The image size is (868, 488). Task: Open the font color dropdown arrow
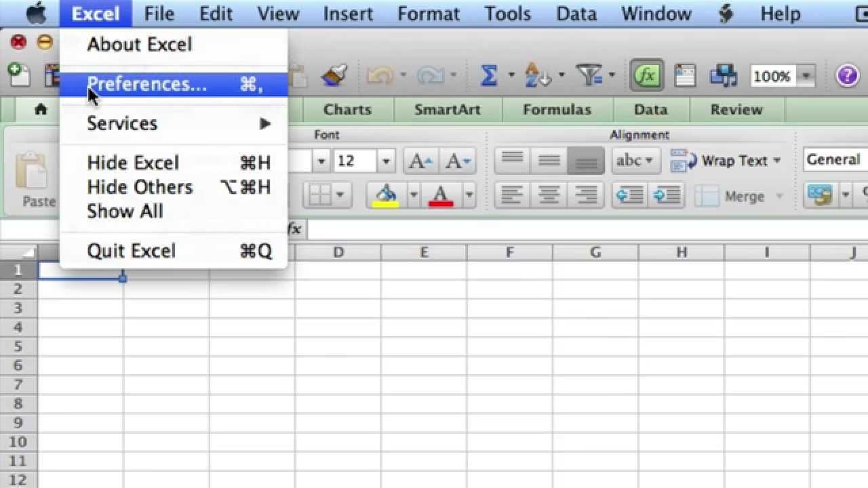pos(469,196)
